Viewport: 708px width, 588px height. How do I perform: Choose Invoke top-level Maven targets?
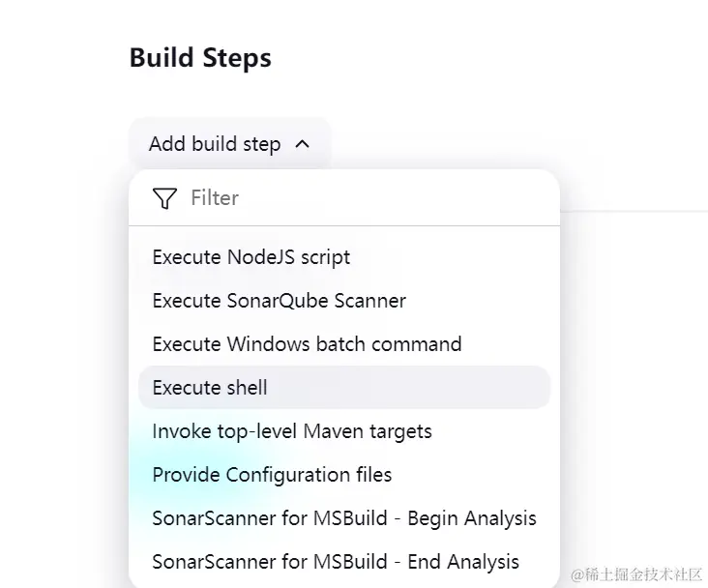click(292, 431)
